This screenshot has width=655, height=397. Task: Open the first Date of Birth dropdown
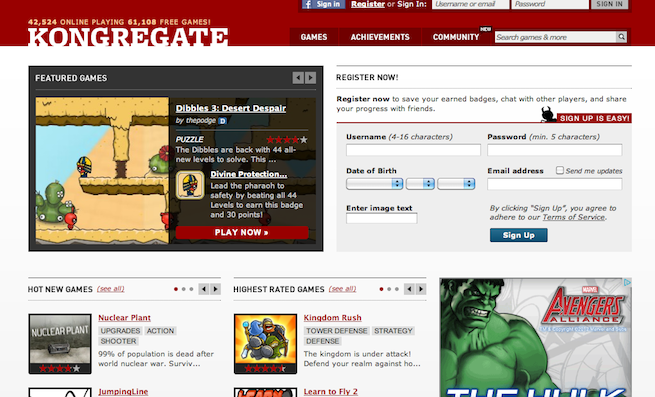coord(375,183)
